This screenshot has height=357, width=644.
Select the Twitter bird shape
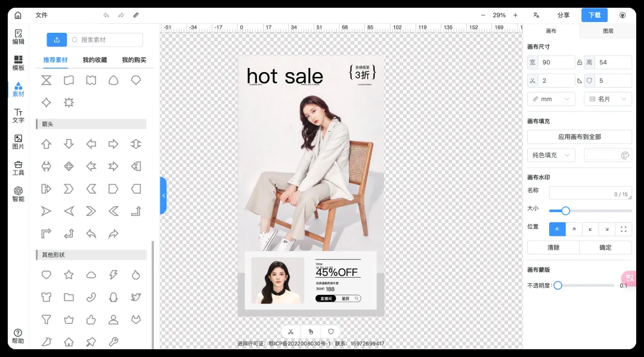coord(136,297)
